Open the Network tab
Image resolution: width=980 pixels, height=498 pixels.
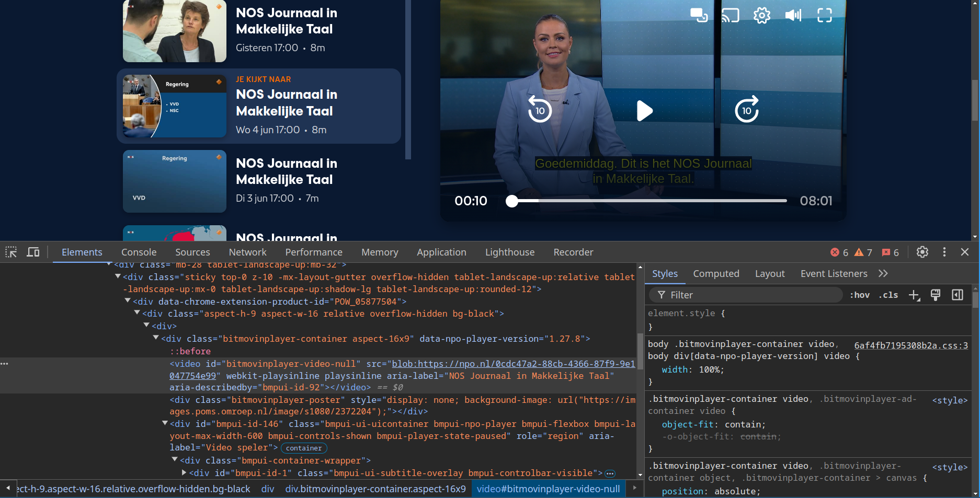(x=247, y=252)
